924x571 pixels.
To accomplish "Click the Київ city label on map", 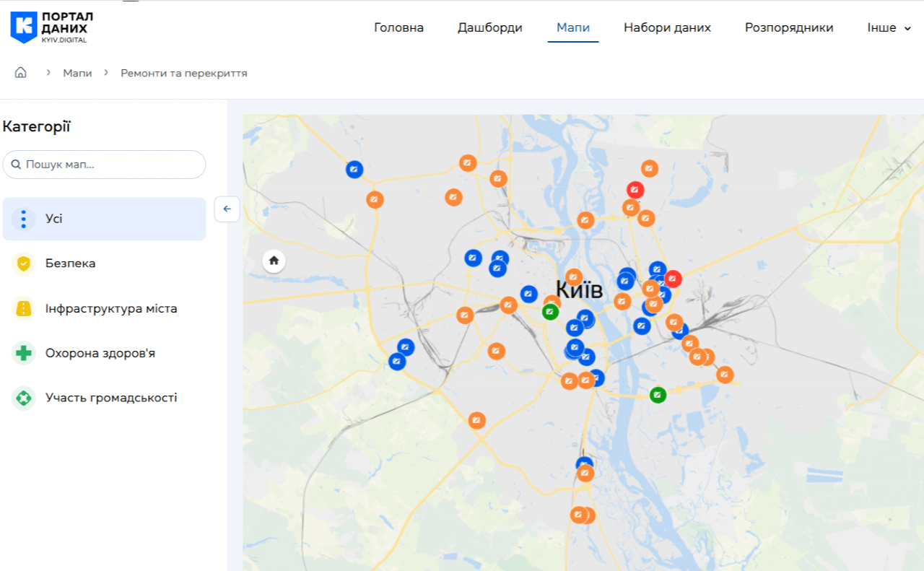I will tap(580, 290).
